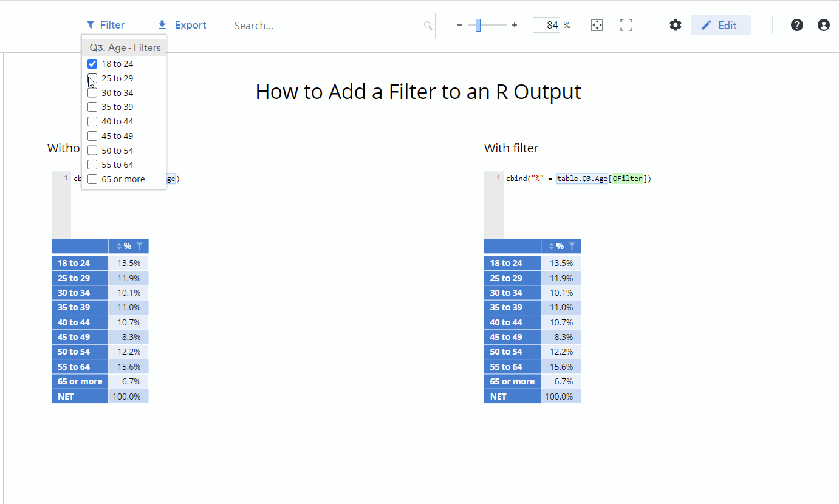839x504 pixels.
Task: Click sort arrows in right table % column
Action: [x=551, y=246]
